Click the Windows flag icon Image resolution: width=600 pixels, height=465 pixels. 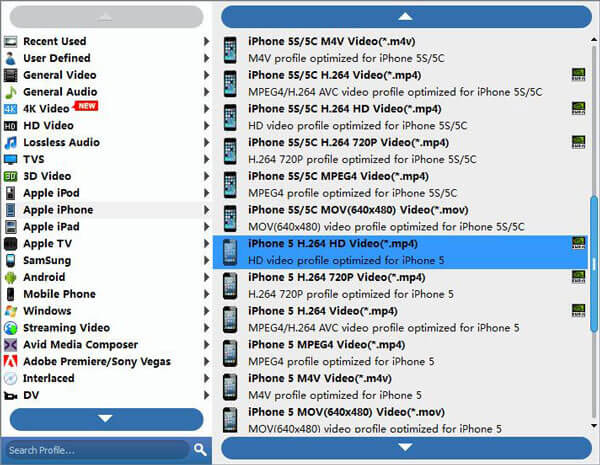tap(11, 311)
